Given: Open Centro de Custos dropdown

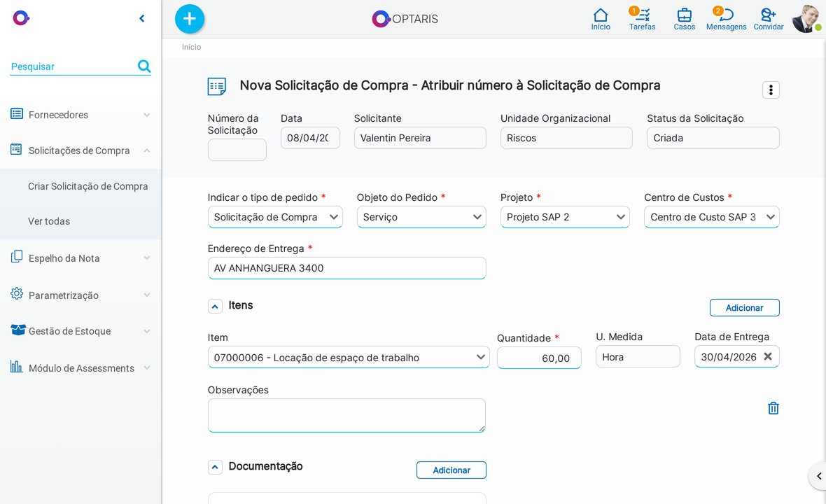Looking at the screenshot, I should pyautogui.click(x=712, y=217).
